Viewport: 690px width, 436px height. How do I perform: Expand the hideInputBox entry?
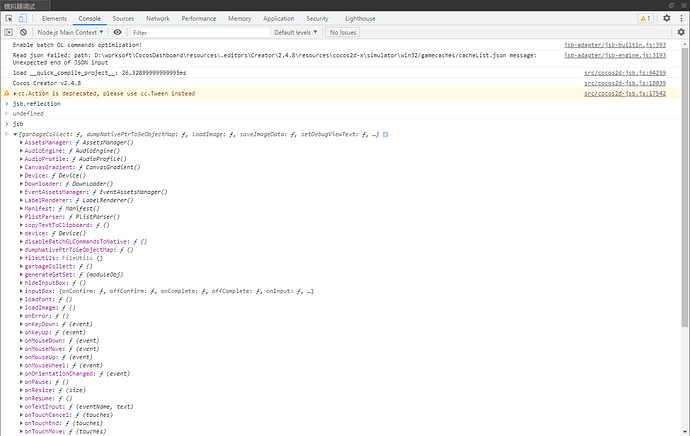[21, 283]
